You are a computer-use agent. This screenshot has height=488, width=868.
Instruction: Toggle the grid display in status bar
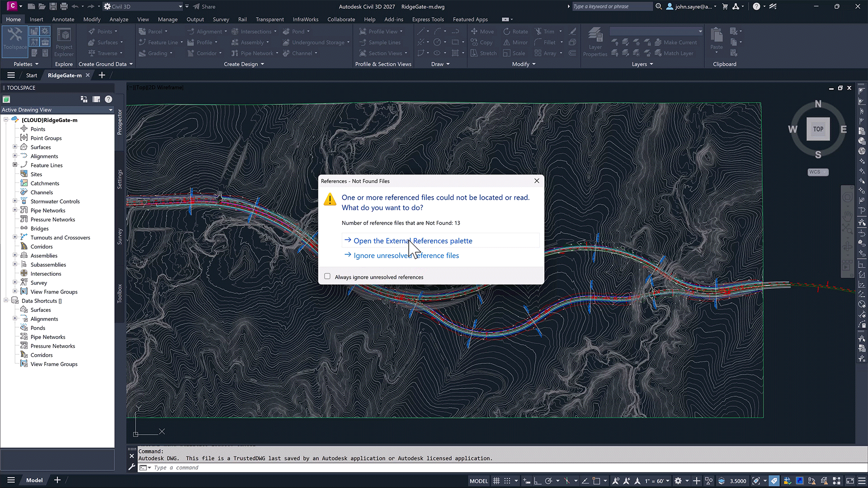click(x=496, y=481)
